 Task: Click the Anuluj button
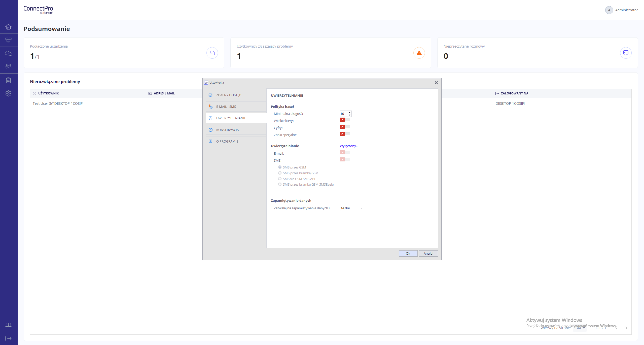(x=428, y=254)
